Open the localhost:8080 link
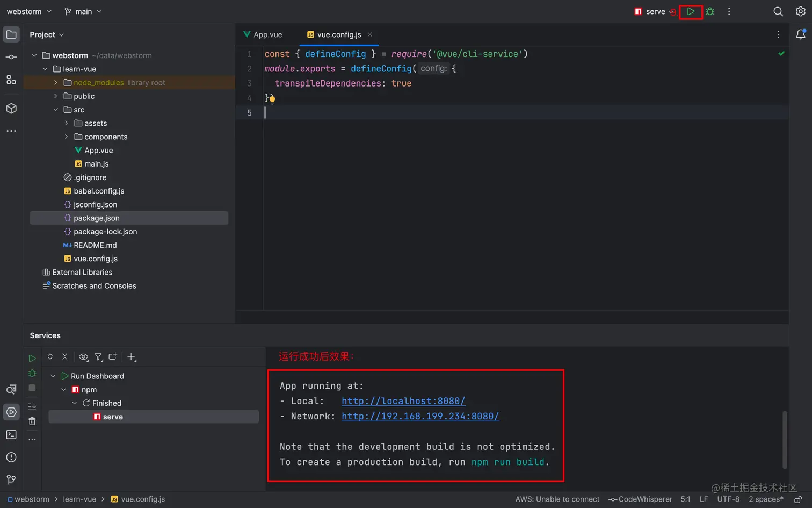 point(403,401)
